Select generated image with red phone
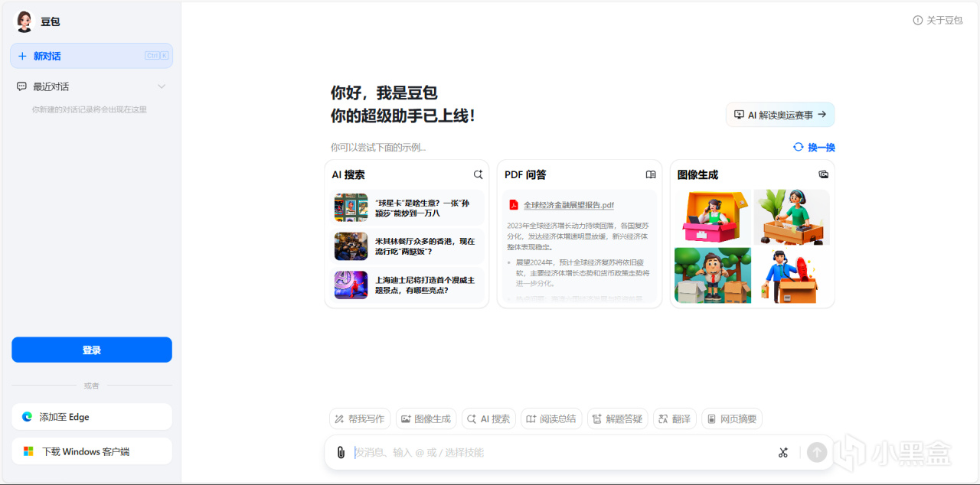This screenshot has width=980, height=485. (x=792, y=275)
